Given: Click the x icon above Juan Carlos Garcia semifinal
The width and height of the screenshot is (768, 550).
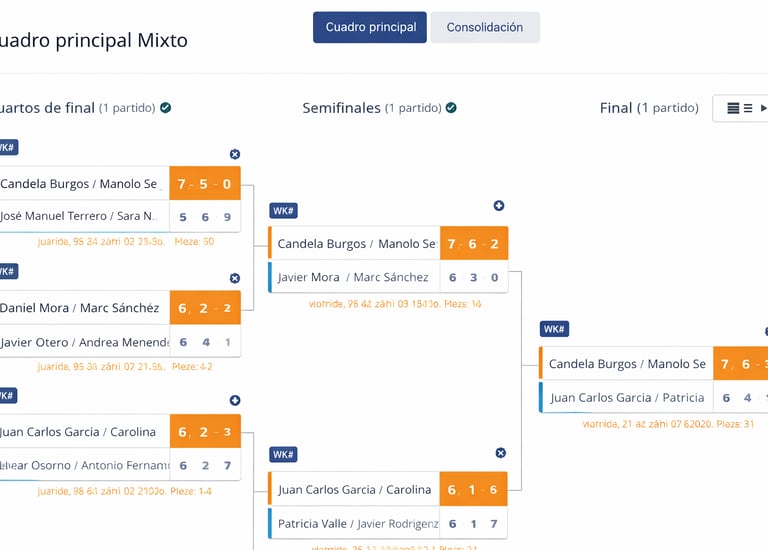Looking at the screenshot, I should coord(501,453).
